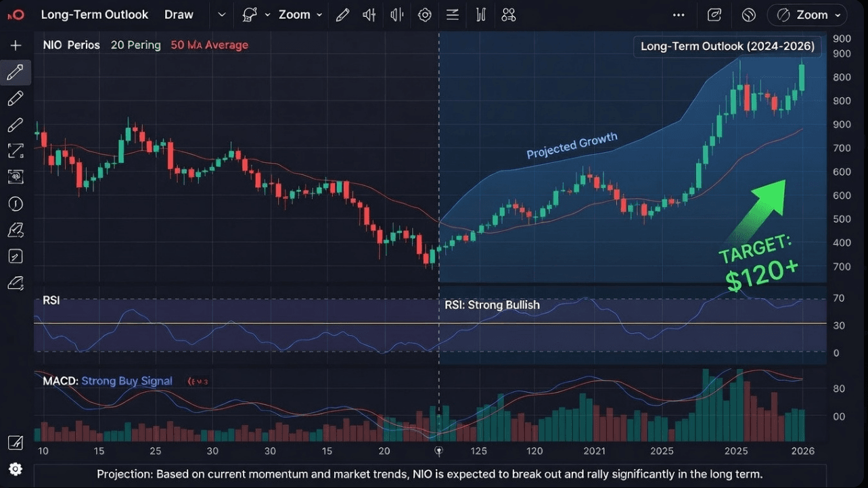Click the circular clock icon in sidebar
This screenshot has height=488, width=868.
(16, 203)
